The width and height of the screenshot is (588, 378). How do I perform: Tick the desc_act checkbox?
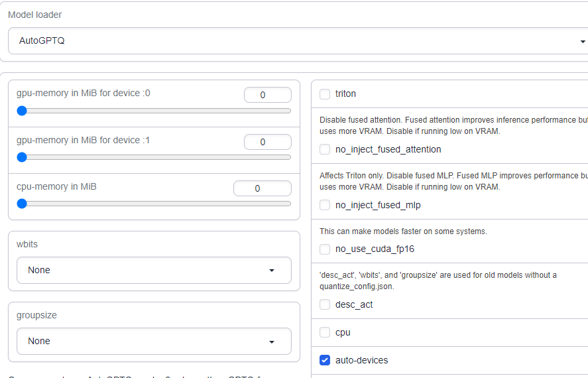click(325, 305)
